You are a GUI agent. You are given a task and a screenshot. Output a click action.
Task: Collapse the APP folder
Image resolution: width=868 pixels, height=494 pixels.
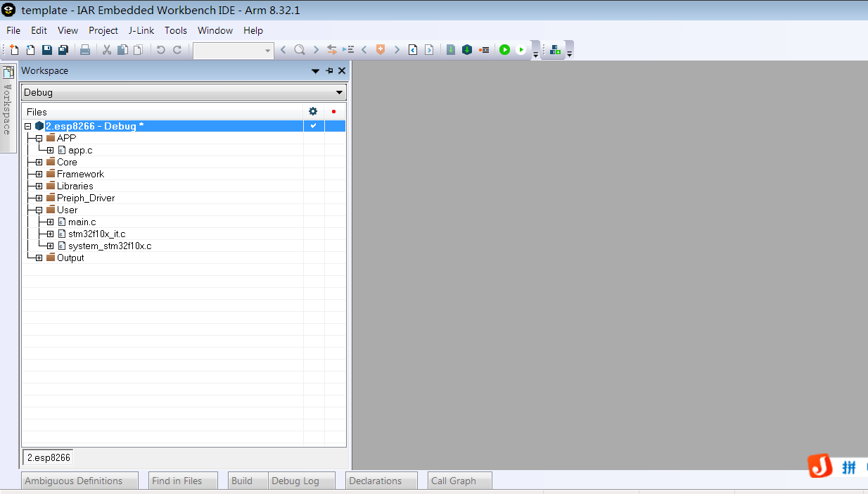[39, 138]
